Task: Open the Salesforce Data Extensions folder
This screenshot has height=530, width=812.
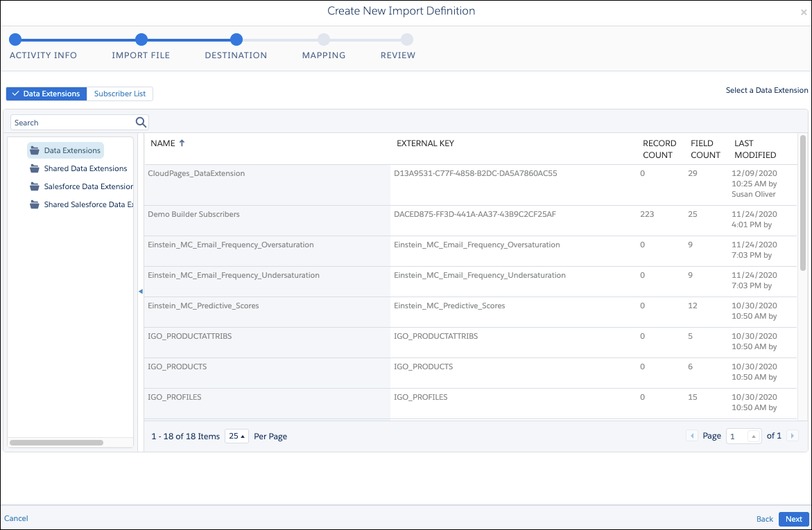Action: [86, 186]
